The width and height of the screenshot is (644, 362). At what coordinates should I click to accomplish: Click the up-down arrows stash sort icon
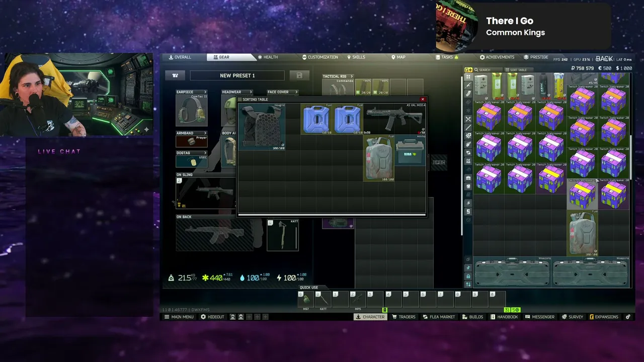(468, 284)
